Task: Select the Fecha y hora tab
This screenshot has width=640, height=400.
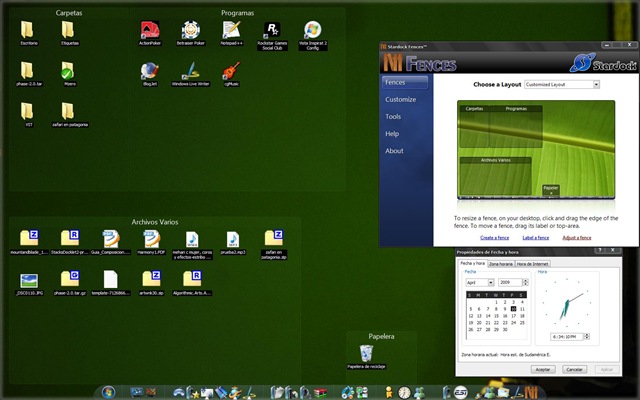Action: 473,263
